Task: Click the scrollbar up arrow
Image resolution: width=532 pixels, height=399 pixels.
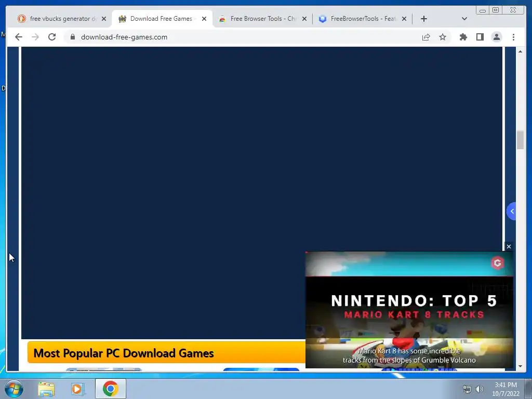Action: pyautogui.click(x=520, y=51)
